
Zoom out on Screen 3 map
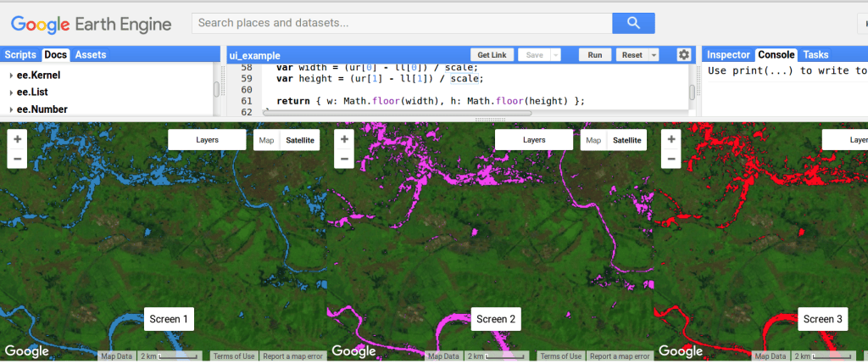pos(671,159)
